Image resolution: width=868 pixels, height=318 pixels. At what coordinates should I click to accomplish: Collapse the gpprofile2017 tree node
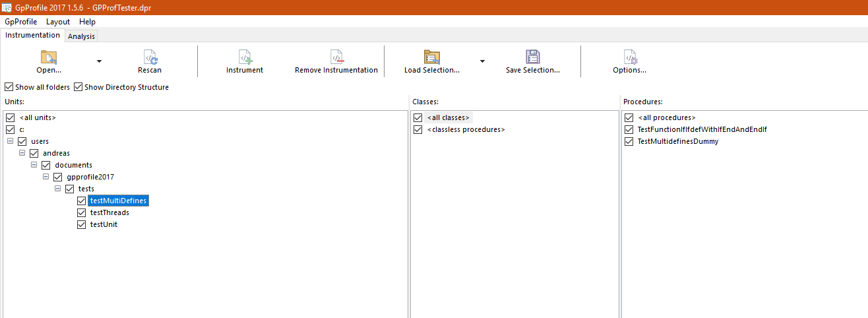(x=46, y=177)
